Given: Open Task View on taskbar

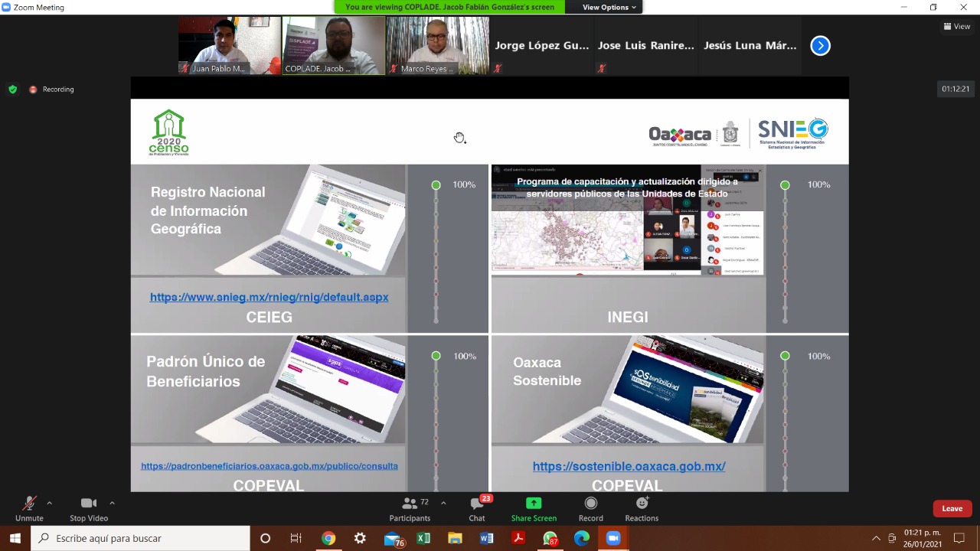Looking at the screenshot, I should pos(296,538).
